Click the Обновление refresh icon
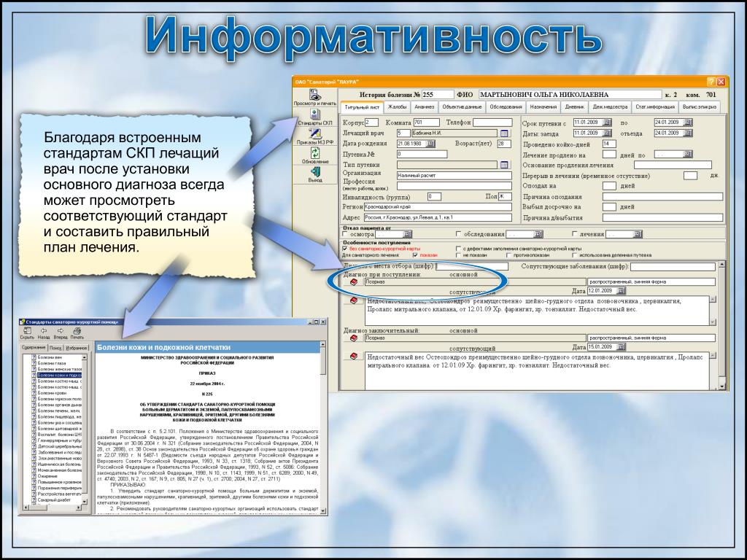The height and width of the screenshot is (560, 747). (x=315, y=156)
